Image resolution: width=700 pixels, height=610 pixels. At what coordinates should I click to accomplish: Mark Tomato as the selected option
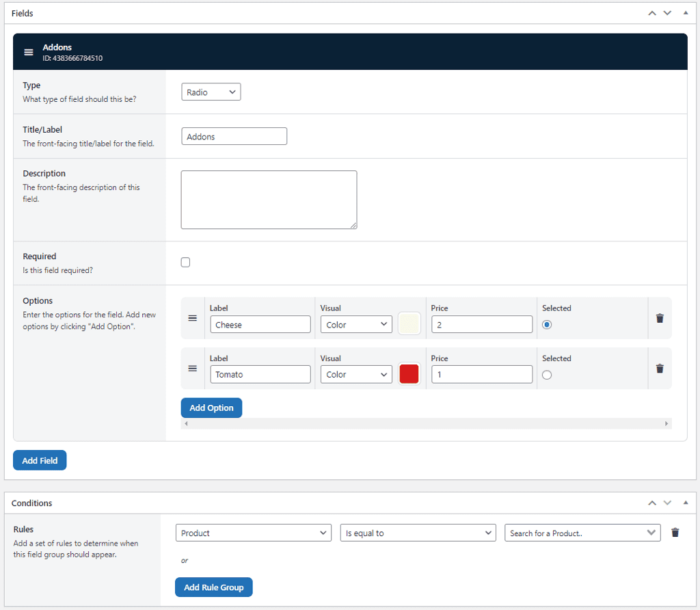pos(547,375)
